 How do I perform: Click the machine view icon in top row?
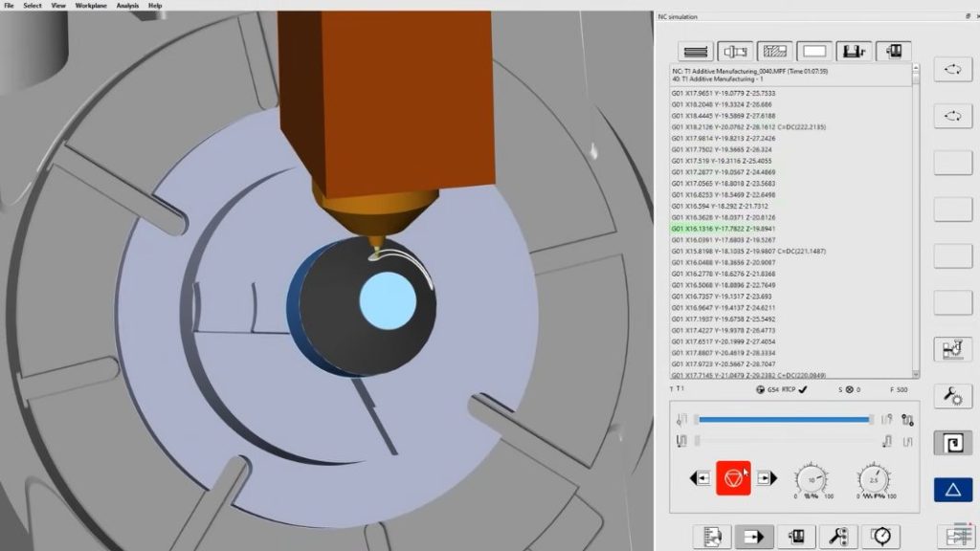[894, 52]
